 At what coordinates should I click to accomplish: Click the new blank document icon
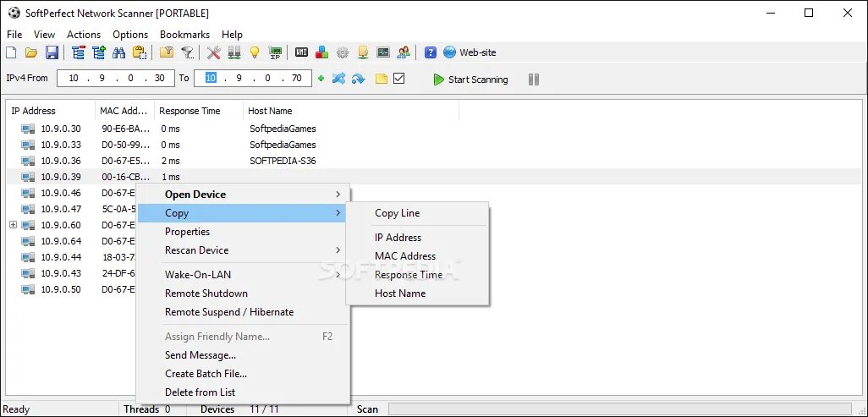click(x=11, y=52)
